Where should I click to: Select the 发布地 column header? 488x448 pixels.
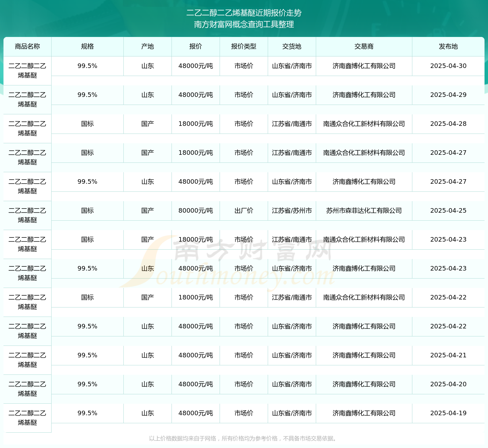[449, 46]
